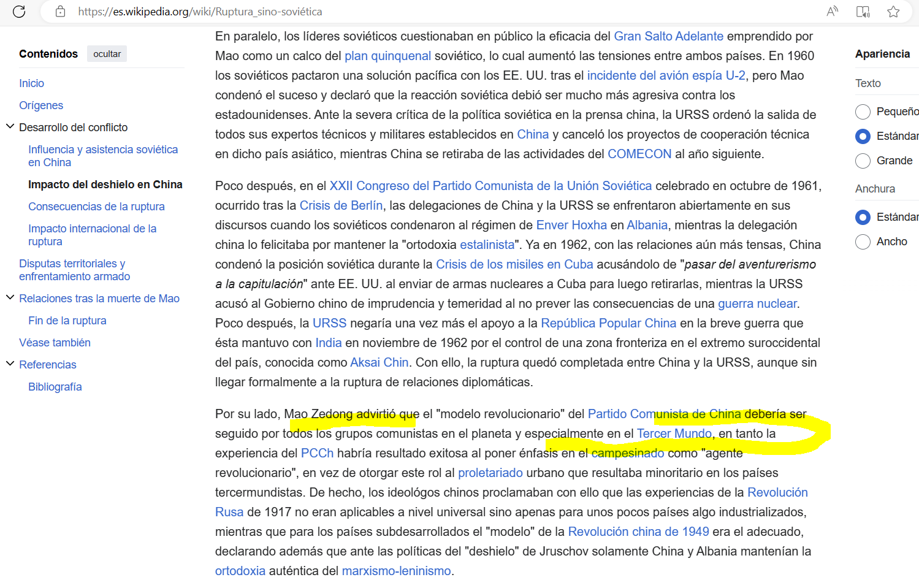
Task: Open Influencia y asistencia soviética en China section
Action: coord(103,156)
